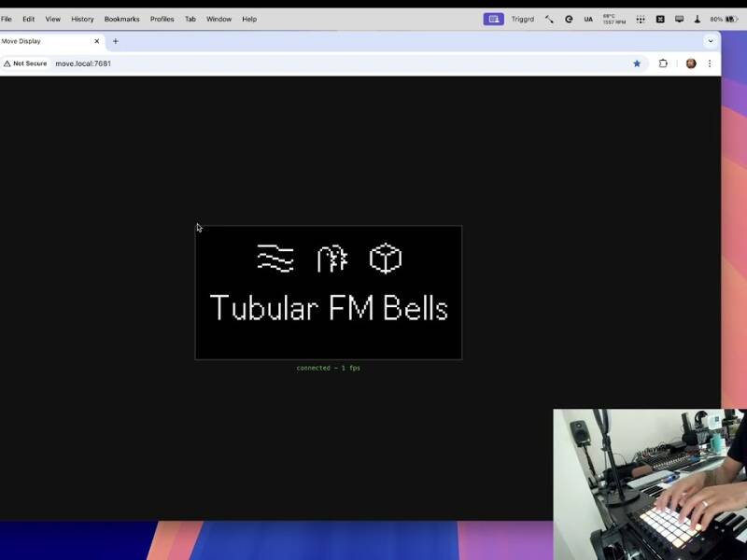
Task: Click the Triggrd menu bar item
Action: (x=523, y=19)
